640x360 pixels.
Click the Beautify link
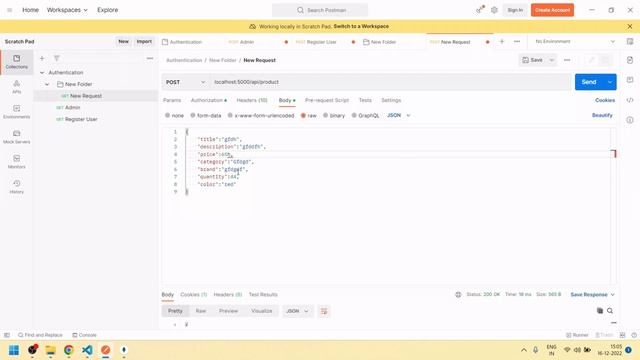(602, 116)
